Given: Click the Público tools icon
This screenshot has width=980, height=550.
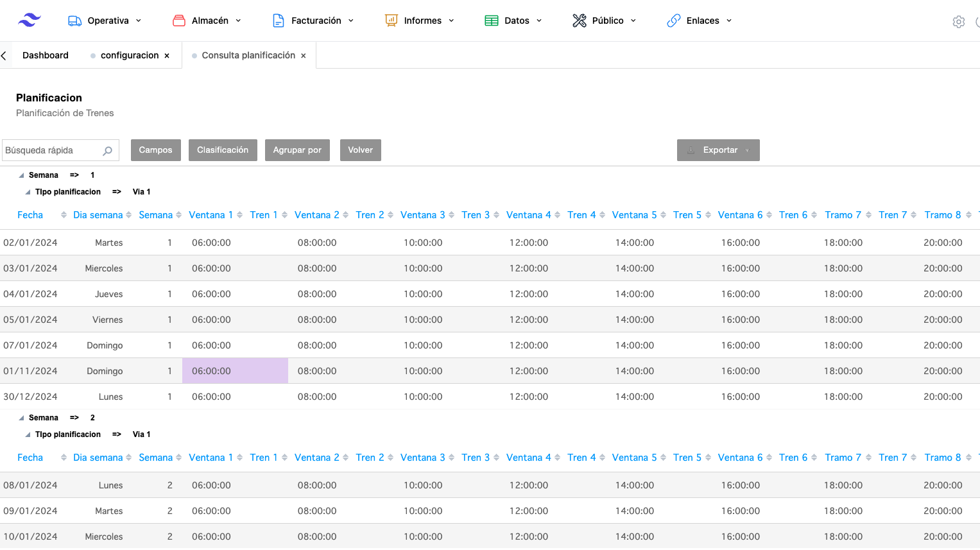Looking at the screenshot, I should (580, 21).
